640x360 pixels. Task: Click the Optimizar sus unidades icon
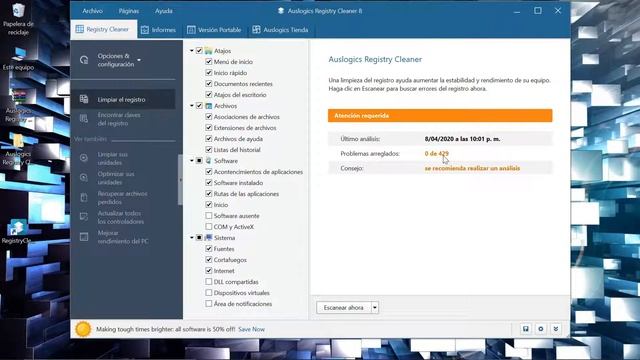point(84,178)
